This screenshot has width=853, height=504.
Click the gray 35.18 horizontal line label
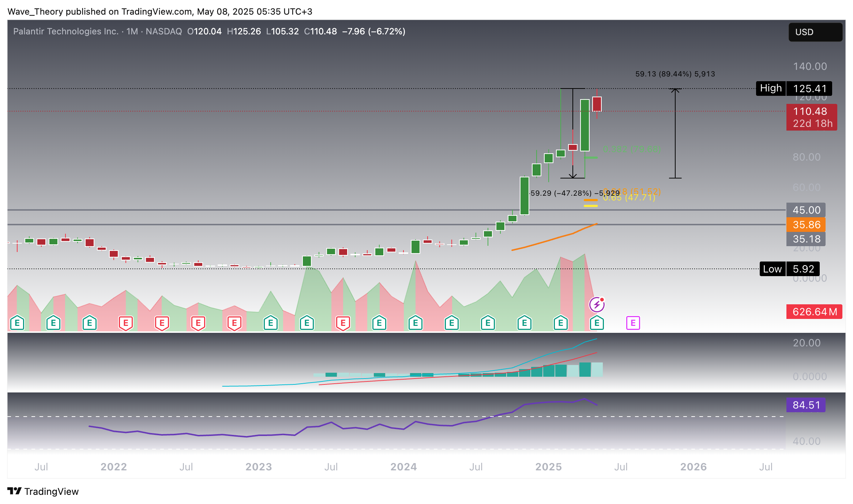click(806, 239)
